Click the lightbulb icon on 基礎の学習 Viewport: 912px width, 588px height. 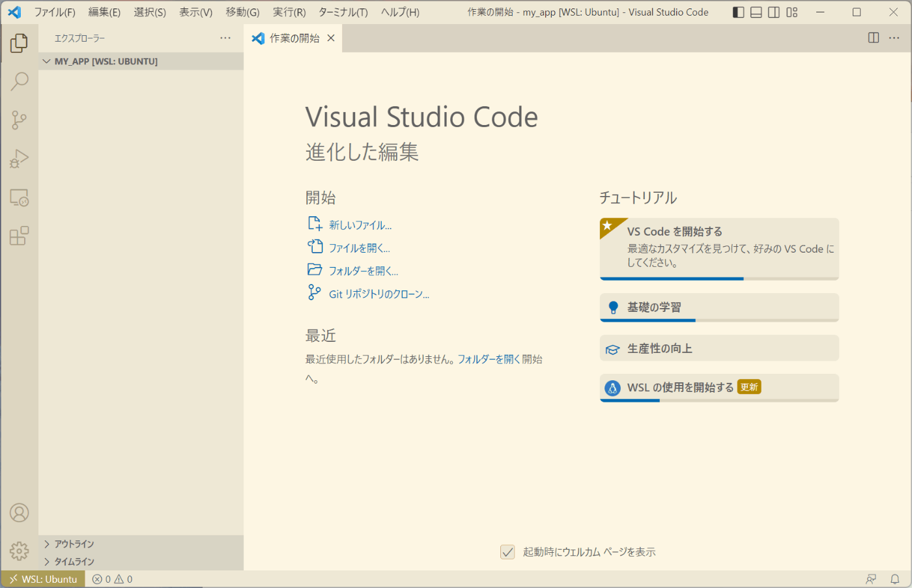tap(613, 307)
